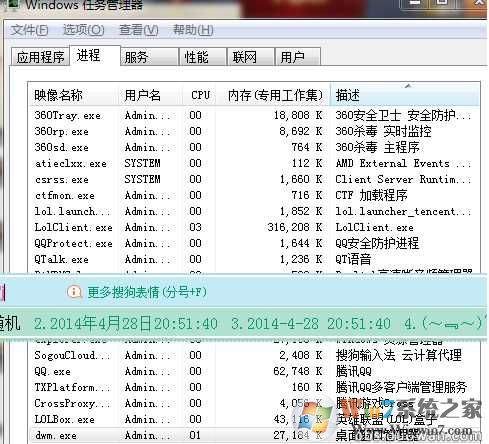Screen dimensions: 489x444
Task: Switch to the 用户 tab
Action: (x=298, y=57)
